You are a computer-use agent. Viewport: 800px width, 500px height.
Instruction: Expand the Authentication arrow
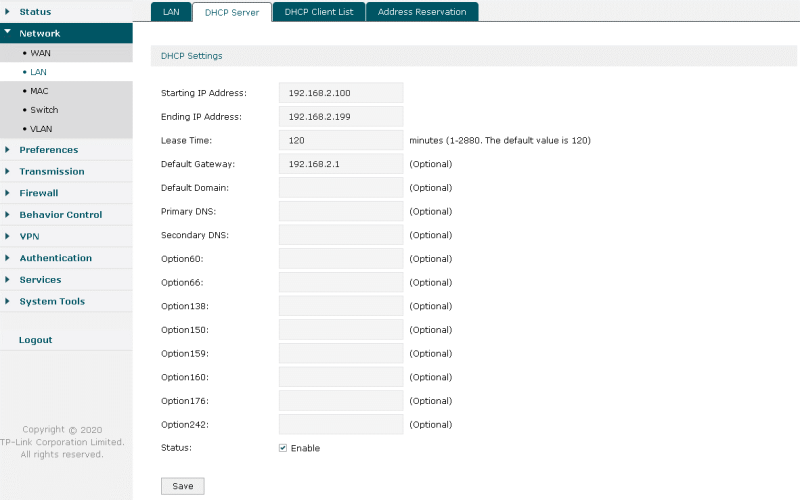7,258
